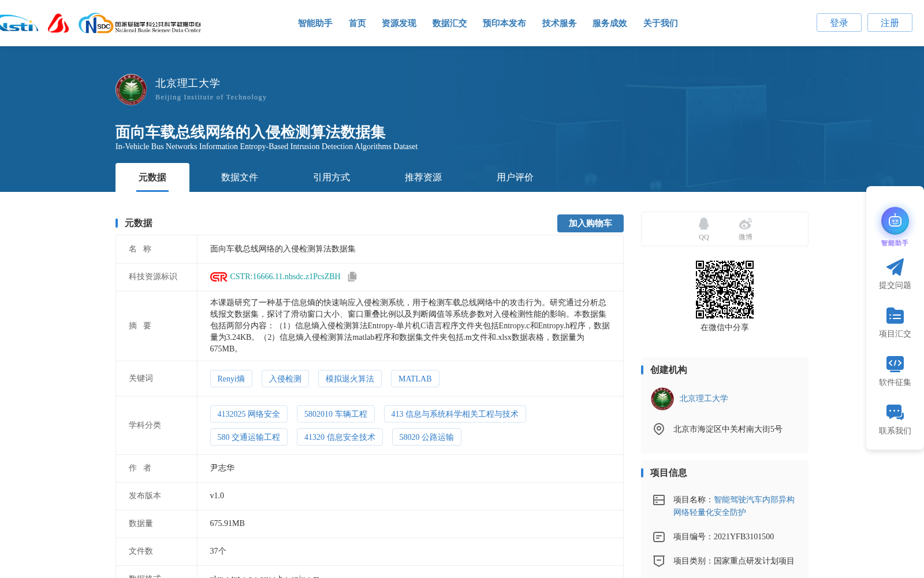Open 关于我们 menu item

click(x=661, y=23)
